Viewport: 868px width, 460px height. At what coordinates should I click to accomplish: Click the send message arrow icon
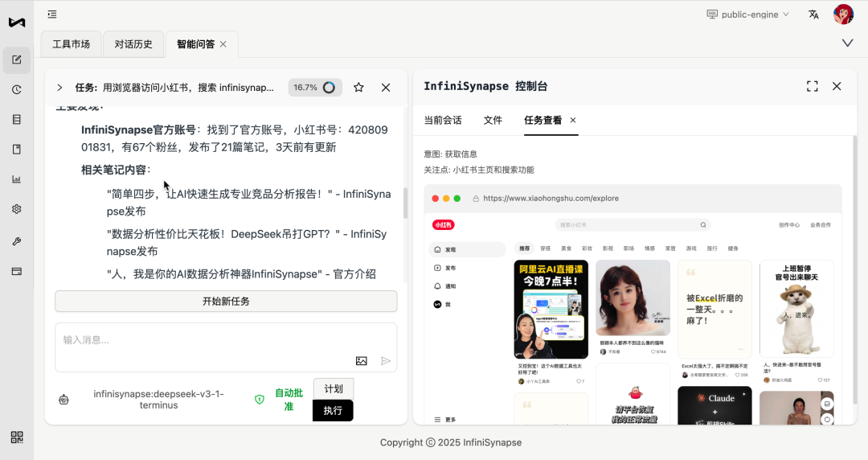(386, 361)
